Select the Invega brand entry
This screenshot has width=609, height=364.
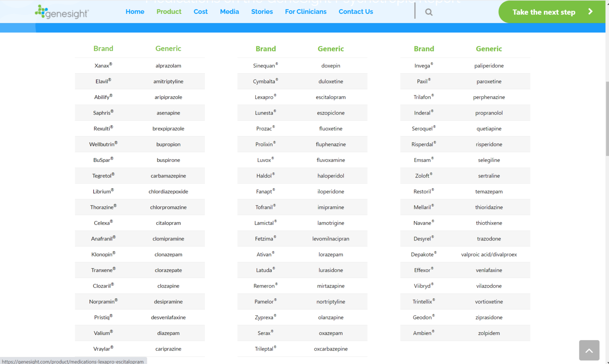point(424,65)
